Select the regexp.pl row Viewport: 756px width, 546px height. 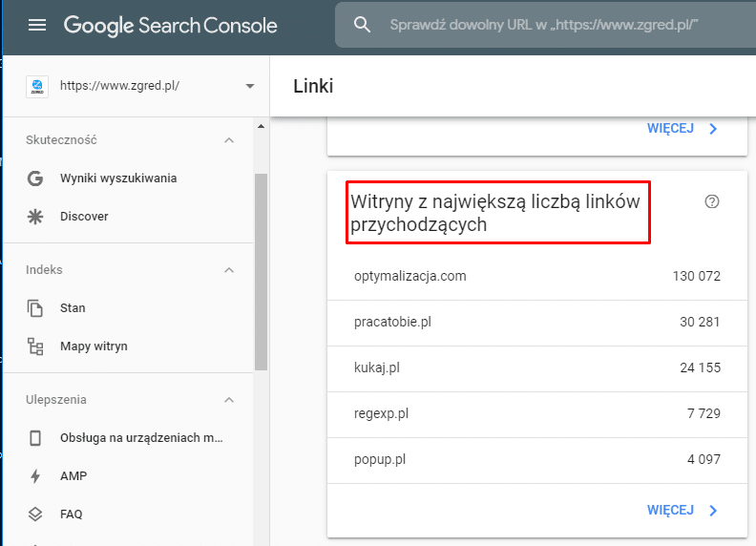tap(537, 414)
